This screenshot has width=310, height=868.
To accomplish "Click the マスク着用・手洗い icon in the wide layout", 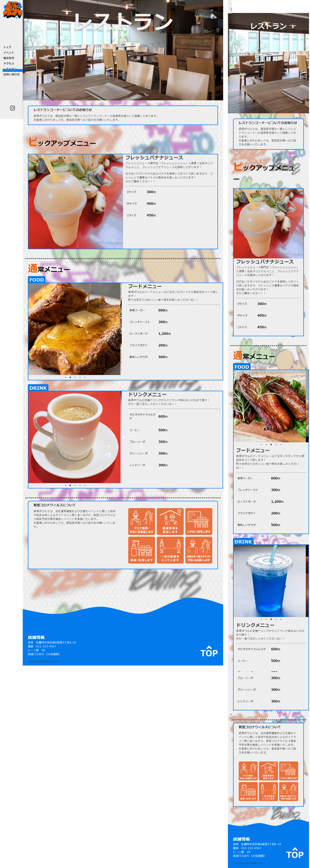I will [141, 521].
